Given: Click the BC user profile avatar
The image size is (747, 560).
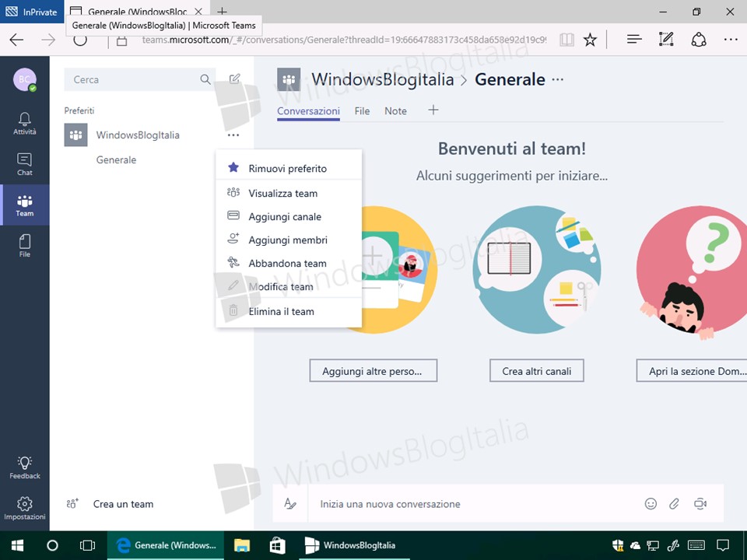Looking at the screenshot, I should tap(25, 79).
